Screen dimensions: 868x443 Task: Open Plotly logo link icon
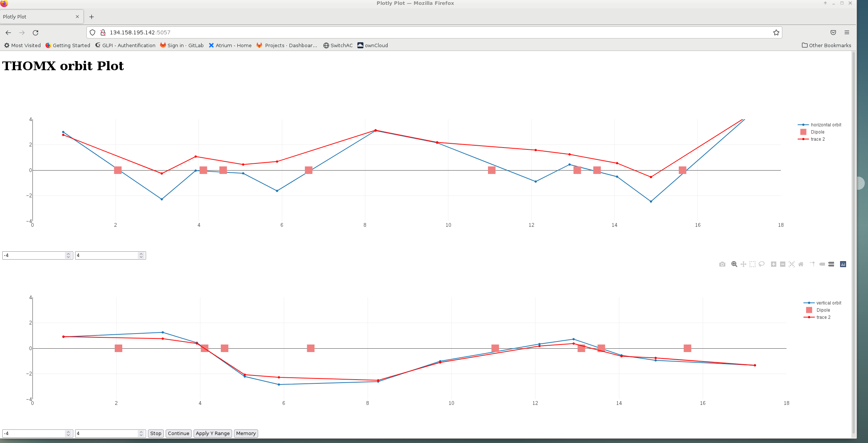pyautogui.click(x=843, y=264)
